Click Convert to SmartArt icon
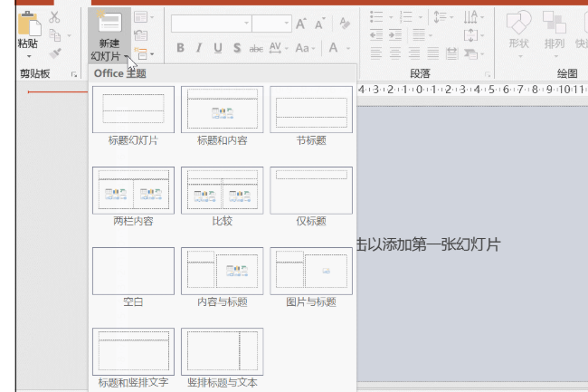Screen dimensions: 588x392 pos(471,54)
